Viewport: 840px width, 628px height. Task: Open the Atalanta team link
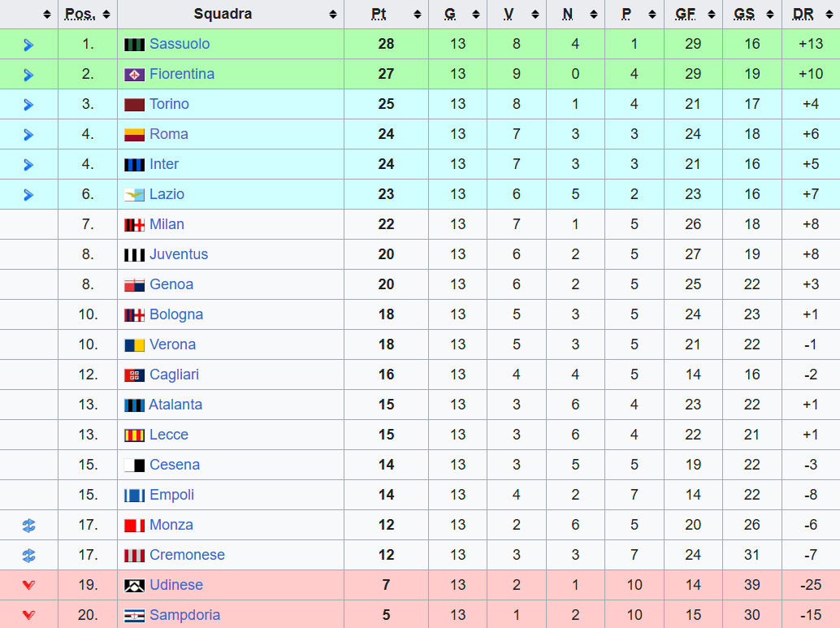click(175, 405)
